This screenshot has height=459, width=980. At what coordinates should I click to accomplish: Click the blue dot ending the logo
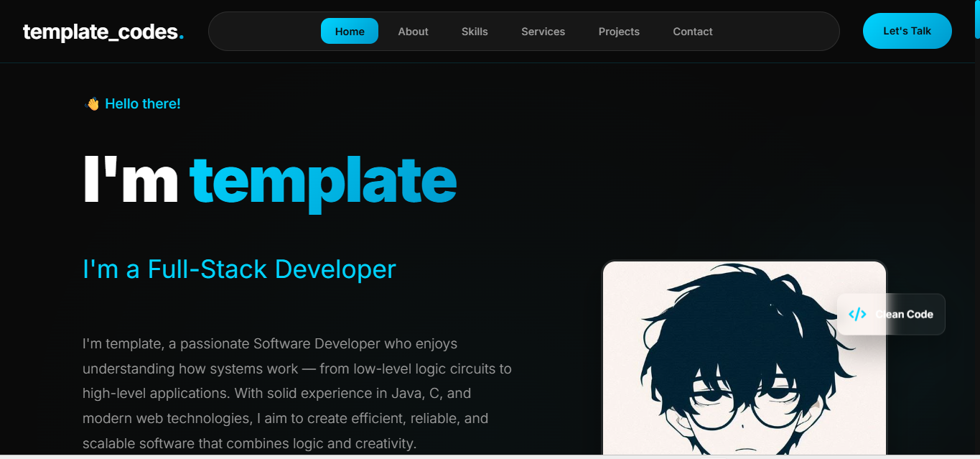click(182, 37)
